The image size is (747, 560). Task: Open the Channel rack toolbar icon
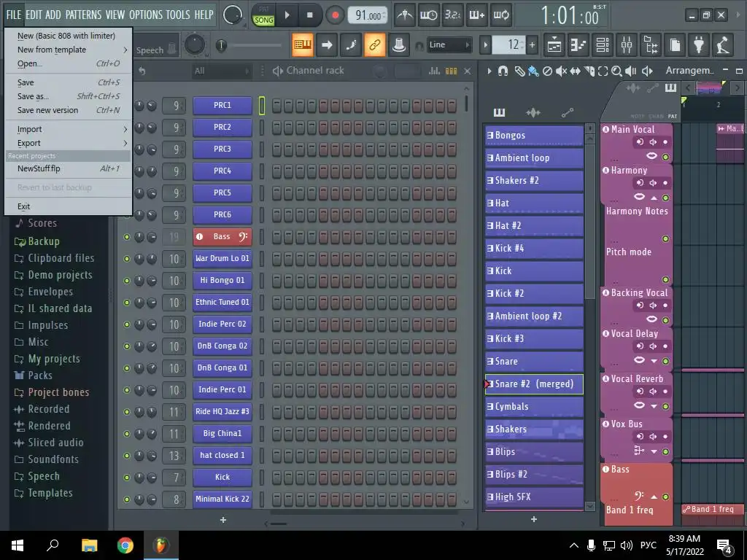[x=603, y=45]
